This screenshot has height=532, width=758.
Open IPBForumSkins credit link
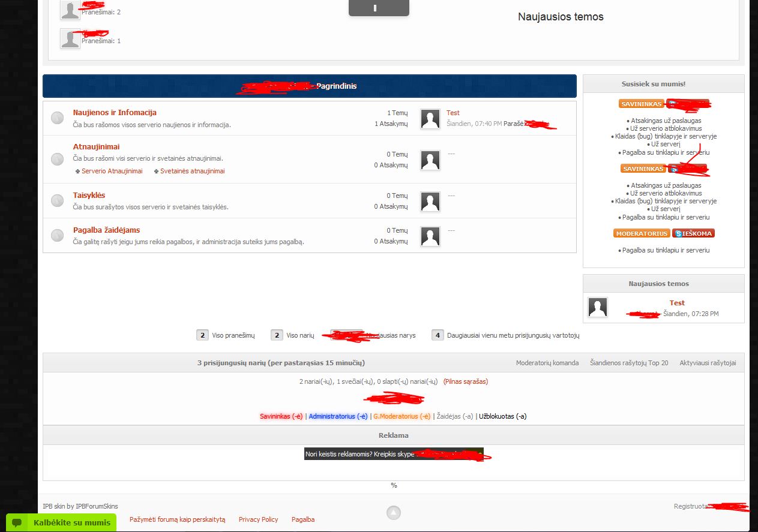97,506
